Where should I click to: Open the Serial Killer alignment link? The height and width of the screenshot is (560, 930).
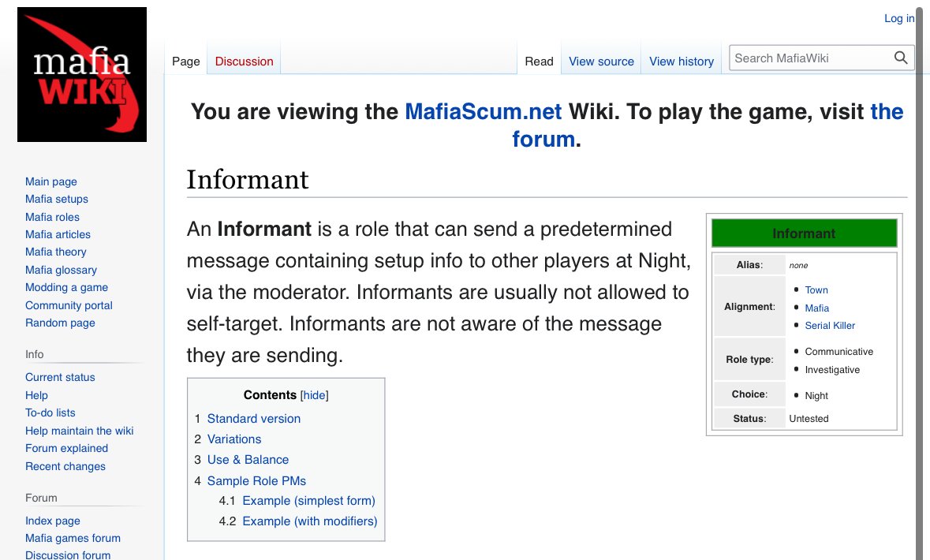pos(830,326)
